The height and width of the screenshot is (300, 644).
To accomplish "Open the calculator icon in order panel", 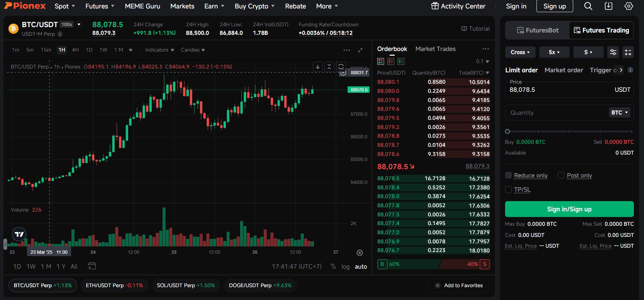I will pyautogui.click(x=628, y=52).
